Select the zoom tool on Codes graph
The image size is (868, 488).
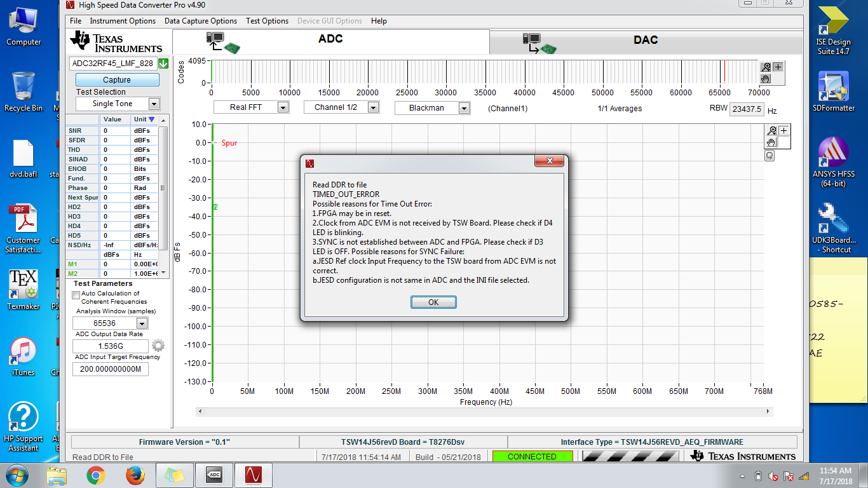(x=767, y=67)
